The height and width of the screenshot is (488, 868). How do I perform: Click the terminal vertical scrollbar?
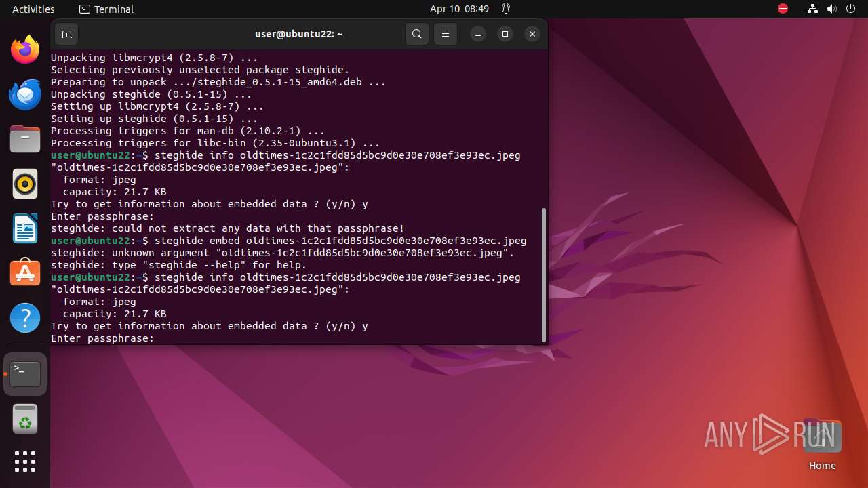tap(544, 274)
